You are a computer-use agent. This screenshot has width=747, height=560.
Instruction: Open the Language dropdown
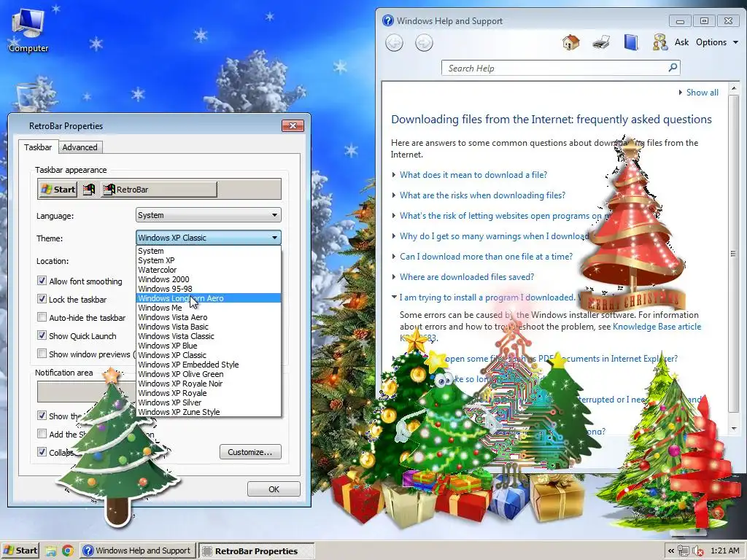coord(208,215)
